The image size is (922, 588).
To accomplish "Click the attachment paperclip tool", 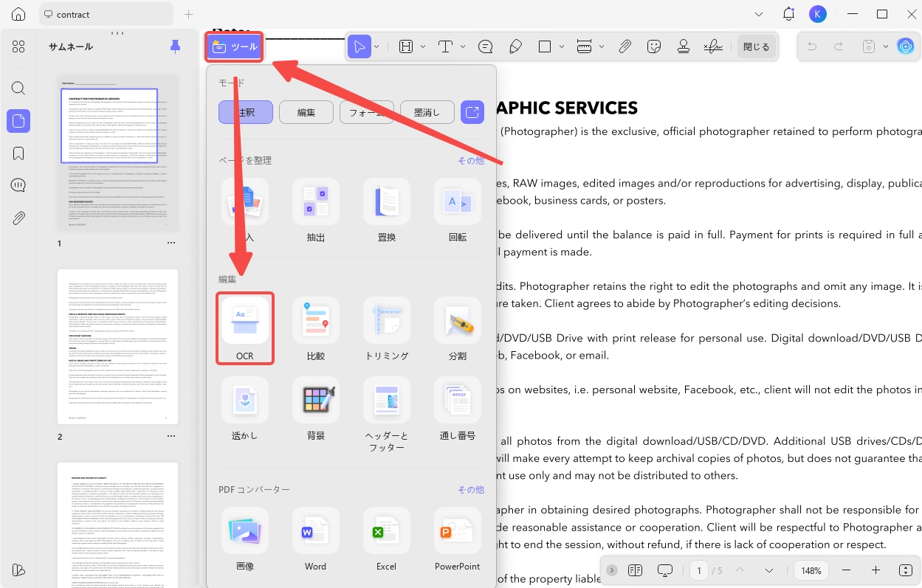I will click(x=625, y=46).
